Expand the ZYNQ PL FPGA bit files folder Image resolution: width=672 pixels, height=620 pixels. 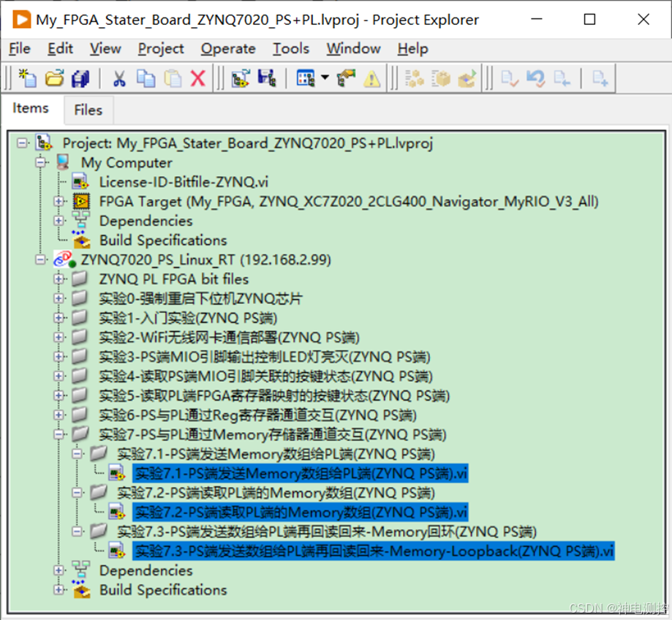pos(58,279)
